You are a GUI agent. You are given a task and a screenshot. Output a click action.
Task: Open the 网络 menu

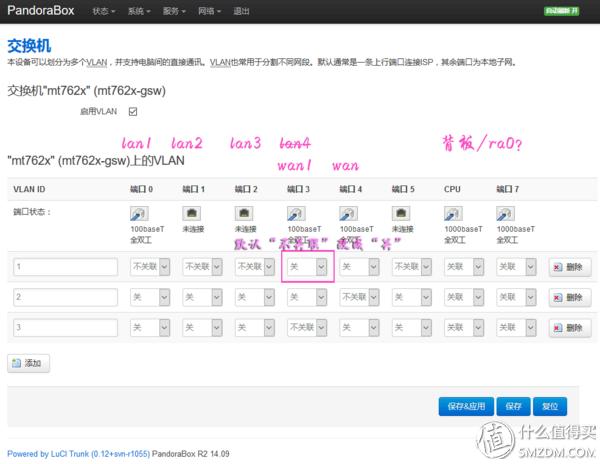point(209,11)
